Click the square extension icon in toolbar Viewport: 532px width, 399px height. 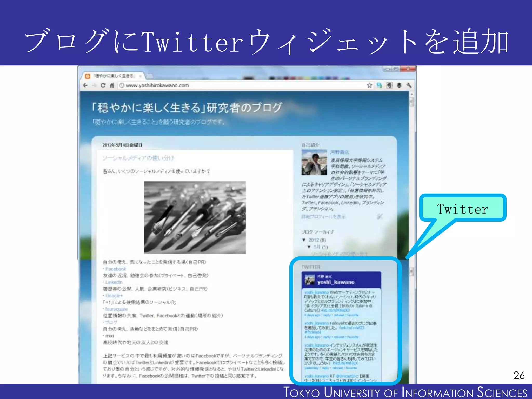(389, 85)
